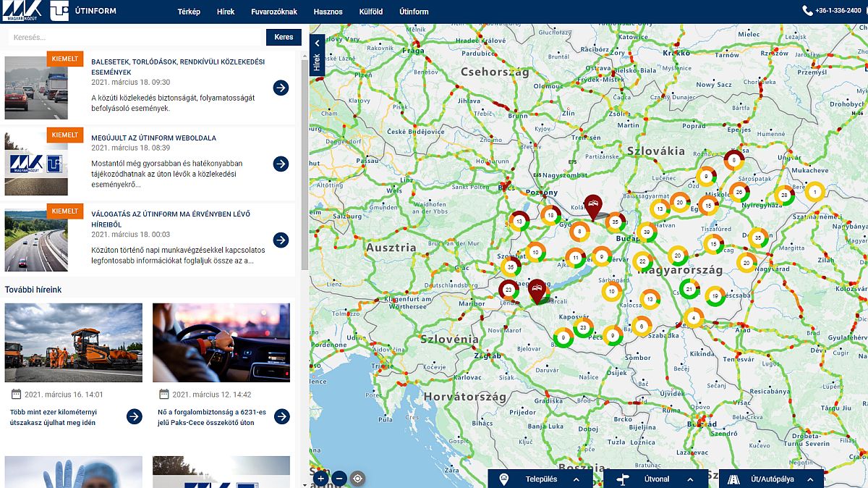Image resolution: width=868 pixels, height=488 pixels.
Task: Zoom out with the minus icon on the map
Action: pyautogui.click(x=339, y=479)
